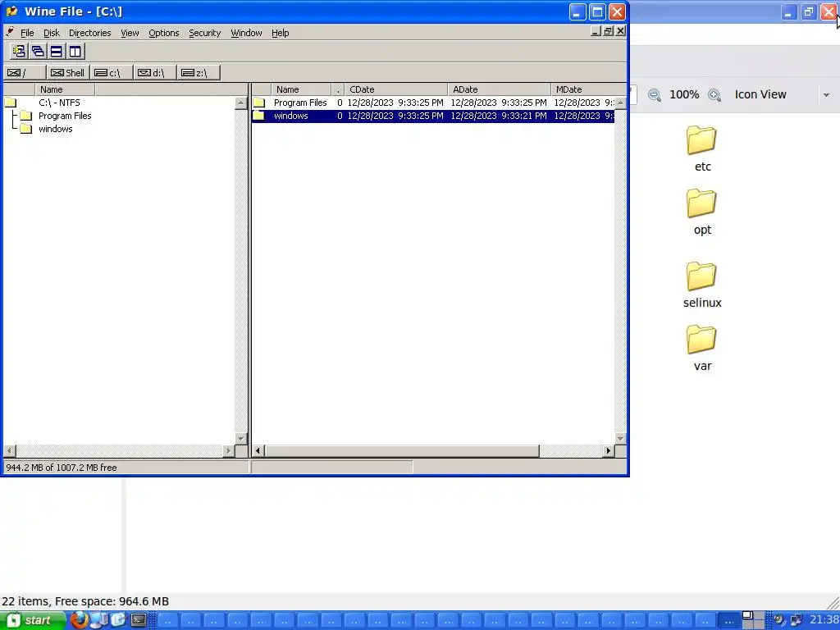Click the network tray icon near clock

[x=796, y=620]
